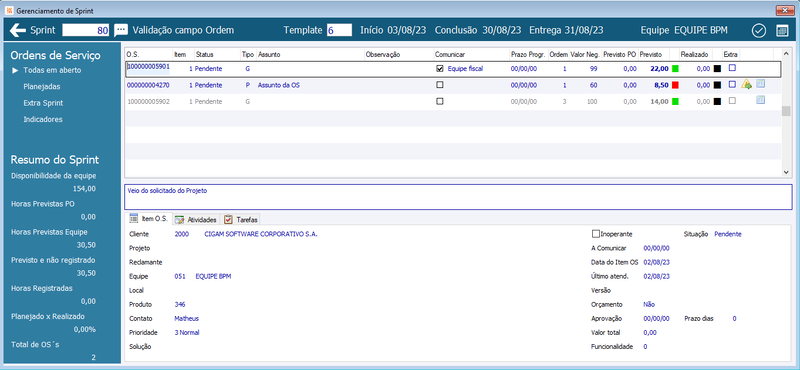The image size is (800, 370).
Task: Sort by the O.S. column header
Action: (x=149, y=54)
